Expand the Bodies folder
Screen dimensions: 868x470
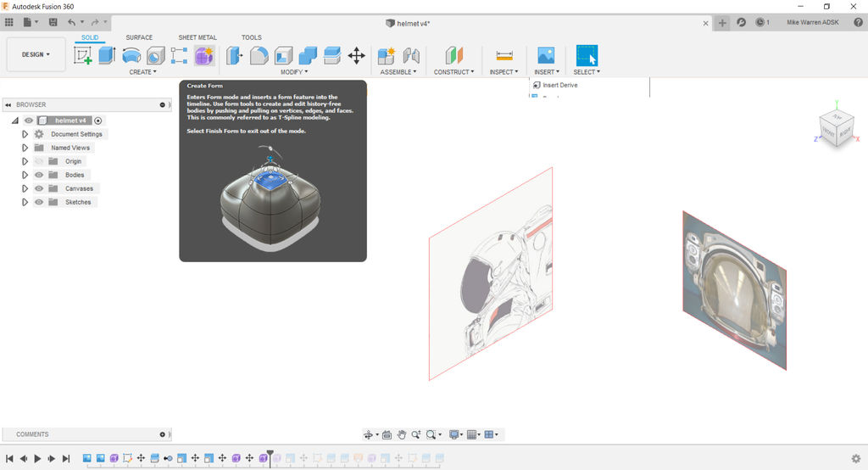click(25, 175)
